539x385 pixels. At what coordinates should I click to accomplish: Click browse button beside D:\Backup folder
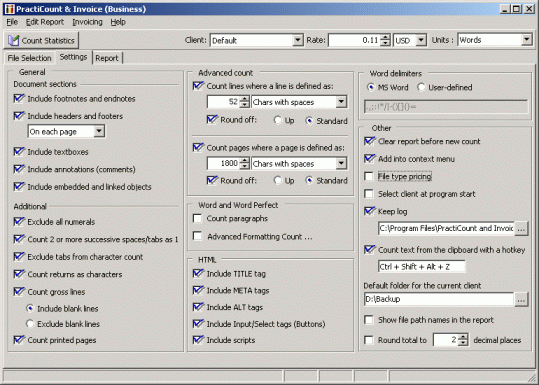(521, 299)
